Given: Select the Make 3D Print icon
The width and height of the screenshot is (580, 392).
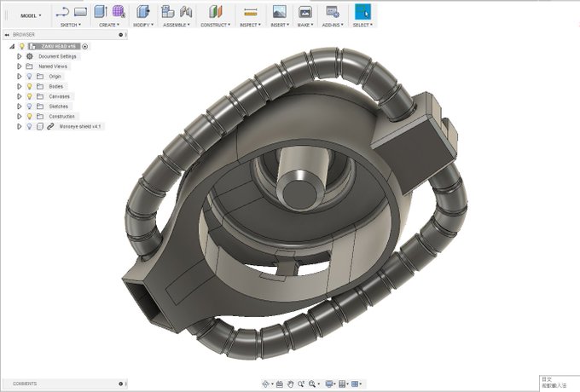Looking at the screenshot, I should 304,12.
